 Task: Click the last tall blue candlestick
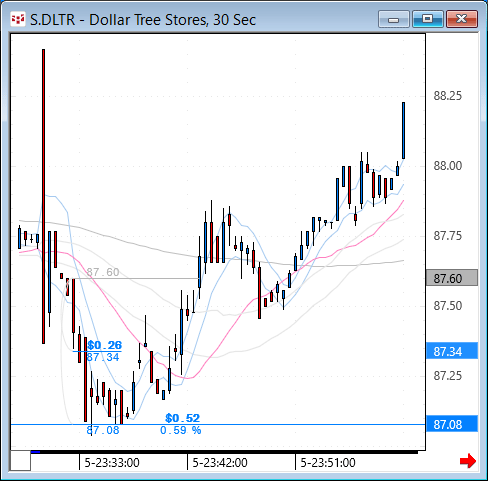(x=403, y=130)
